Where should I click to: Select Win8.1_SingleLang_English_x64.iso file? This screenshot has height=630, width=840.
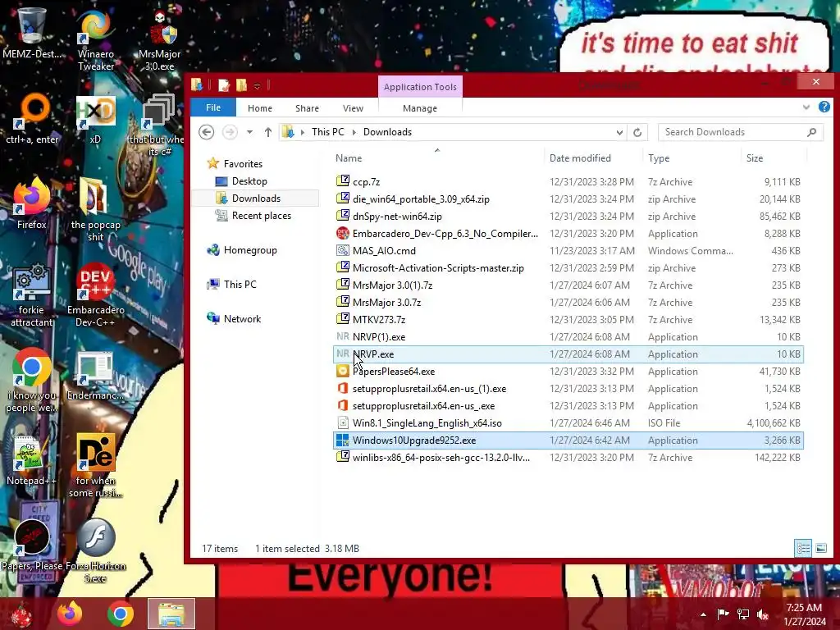568,423
